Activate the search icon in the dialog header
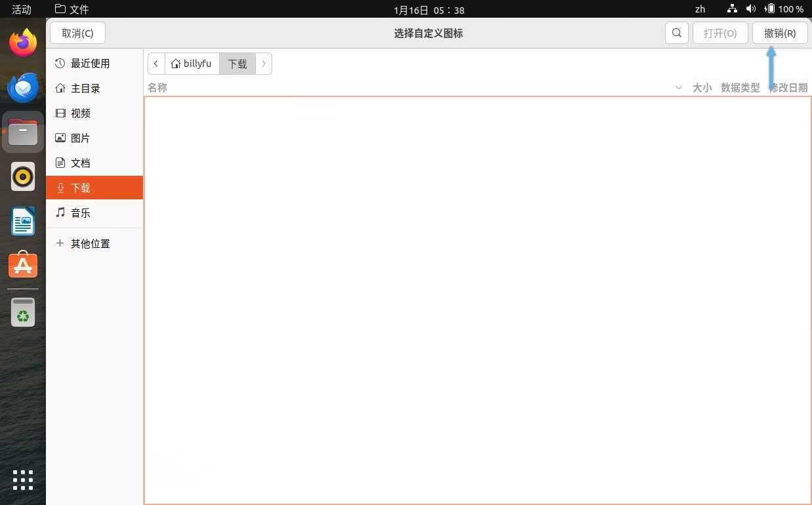This screenshot has height=505, width=812. click(676, 32)
